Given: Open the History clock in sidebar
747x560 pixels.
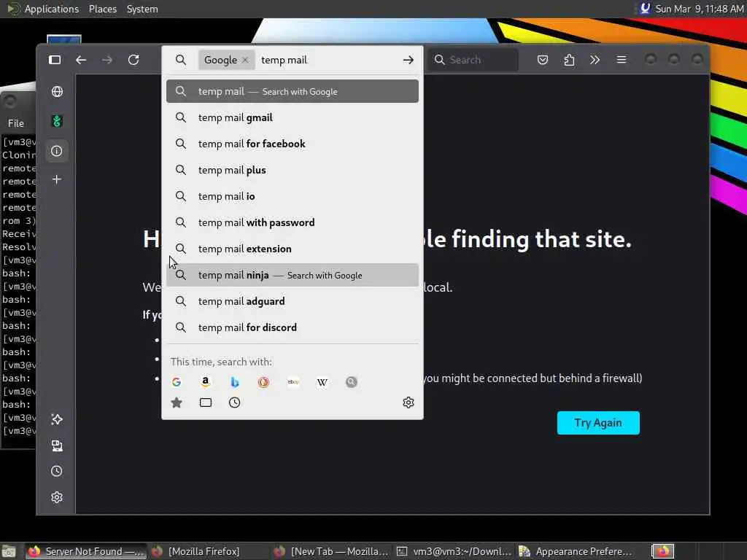Looking at the screenshot, I should [57, 472].
